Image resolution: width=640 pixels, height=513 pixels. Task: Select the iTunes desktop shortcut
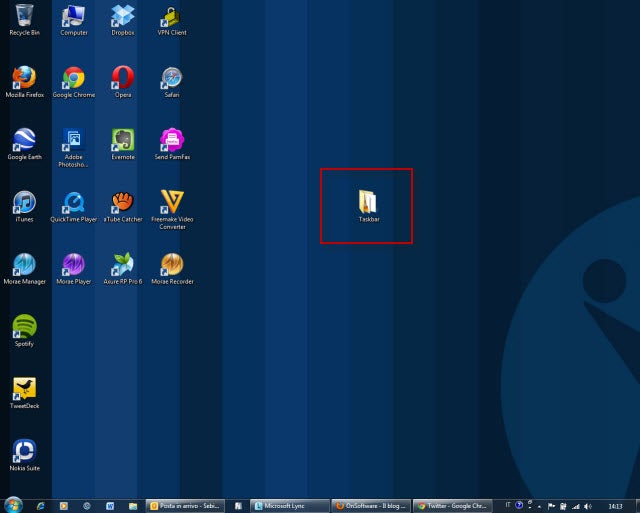point(24,206)
